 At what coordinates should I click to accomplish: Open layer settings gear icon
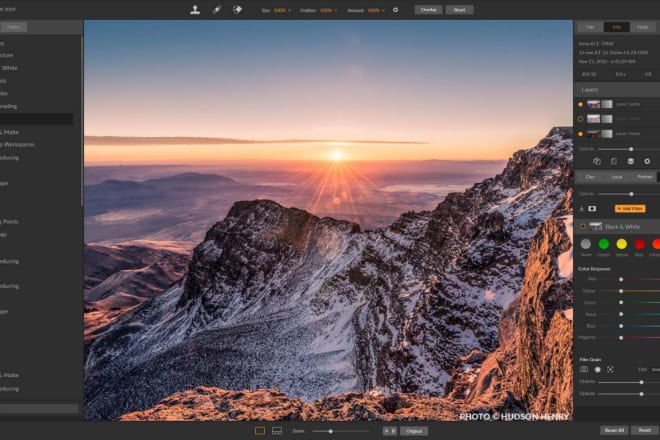coord(647,161)
